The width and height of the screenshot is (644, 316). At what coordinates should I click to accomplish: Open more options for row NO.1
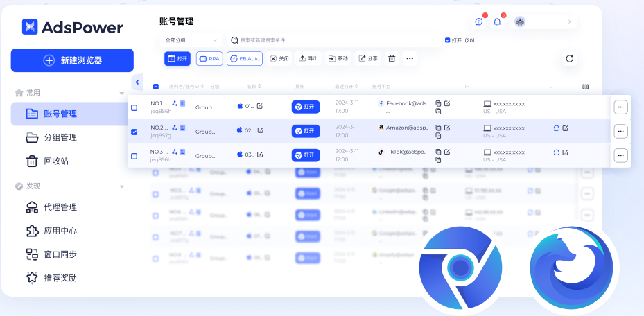[620, 107]
